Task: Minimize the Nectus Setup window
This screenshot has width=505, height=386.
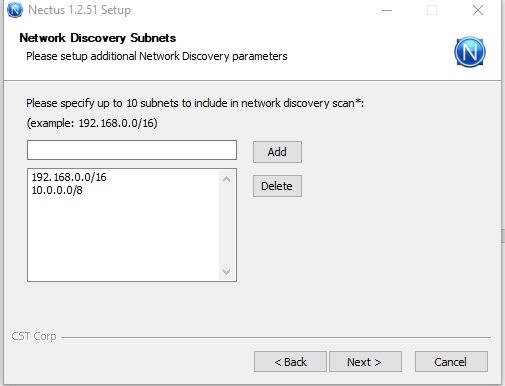Action: pyautogui.click(x=387, y=10)
